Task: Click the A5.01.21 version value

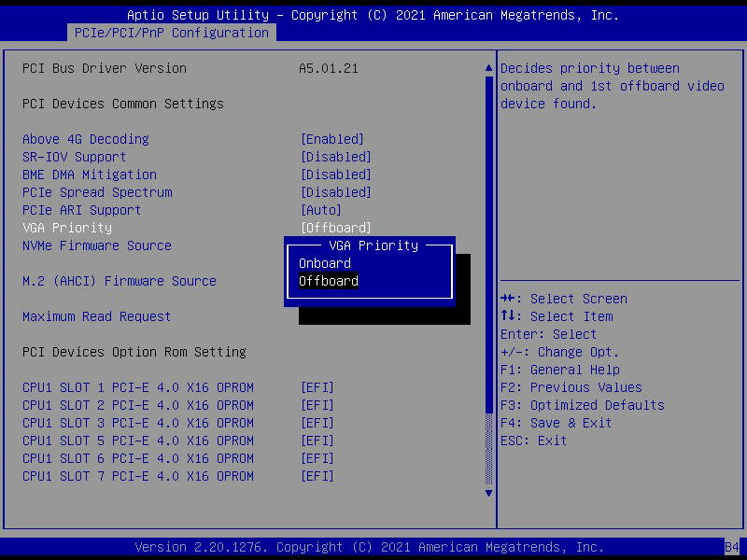Action: point(329,68)
